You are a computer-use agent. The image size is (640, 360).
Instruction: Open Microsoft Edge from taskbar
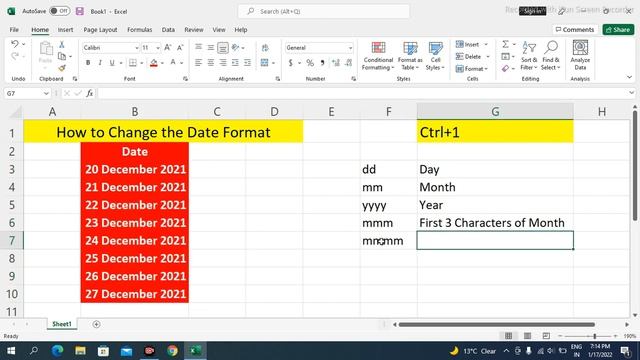(57, 351)
